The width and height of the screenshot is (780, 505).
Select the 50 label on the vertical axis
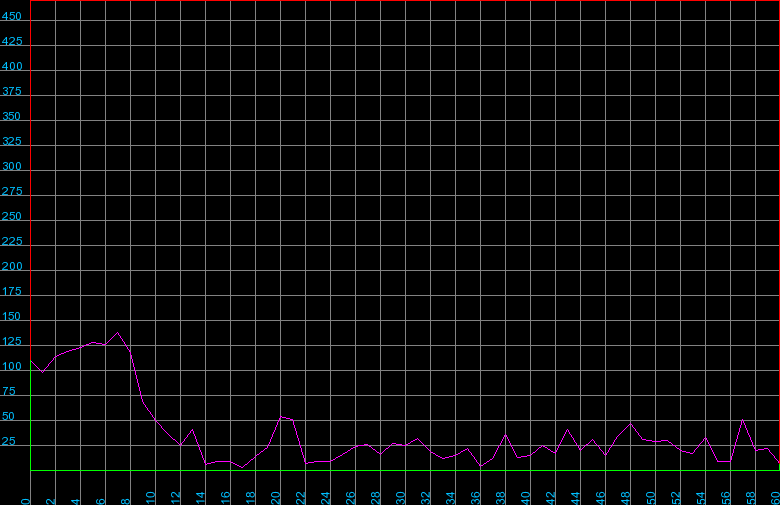(9, 416)
